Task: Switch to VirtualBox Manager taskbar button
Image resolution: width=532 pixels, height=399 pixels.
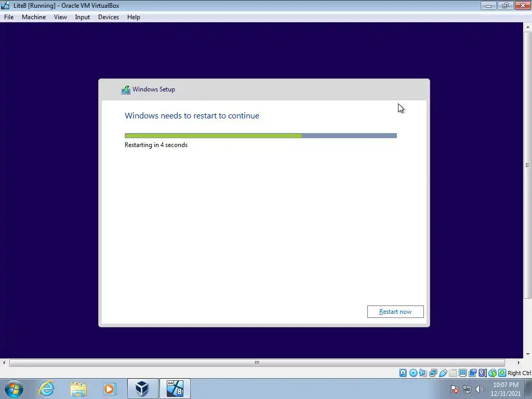Action: [142, 389]
